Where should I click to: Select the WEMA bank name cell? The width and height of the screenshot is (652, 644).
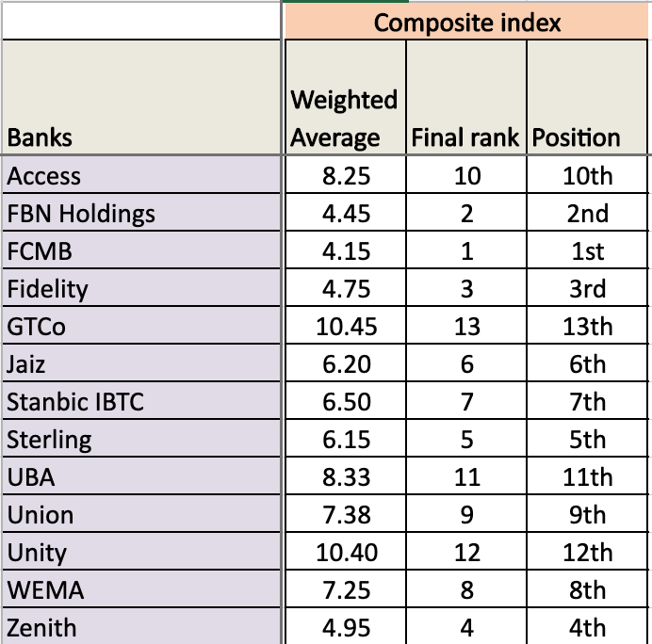[141, 590]
